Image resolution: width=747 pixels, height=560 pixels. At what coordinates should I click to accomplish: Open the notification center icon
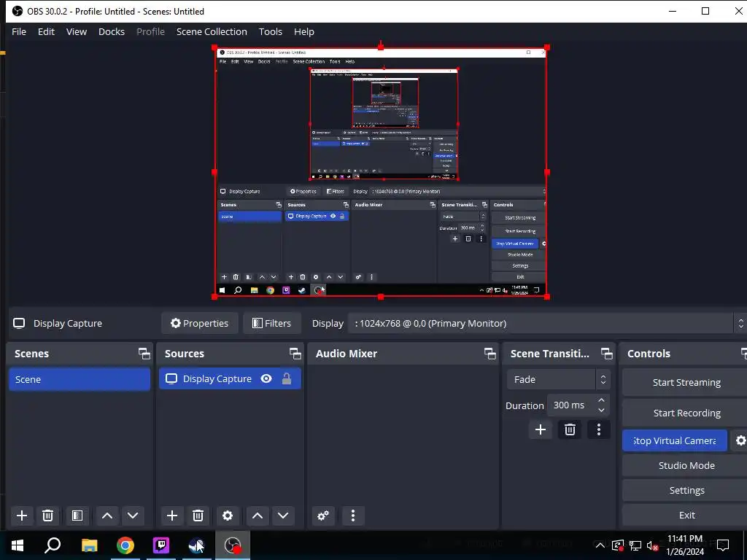point(723,545)
